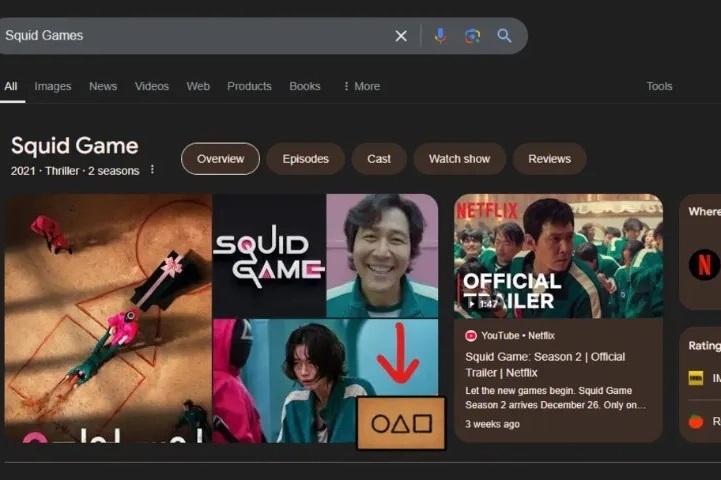View the Cast chip
This screenshot has width=721, height=480.
[x=379, y=159]
